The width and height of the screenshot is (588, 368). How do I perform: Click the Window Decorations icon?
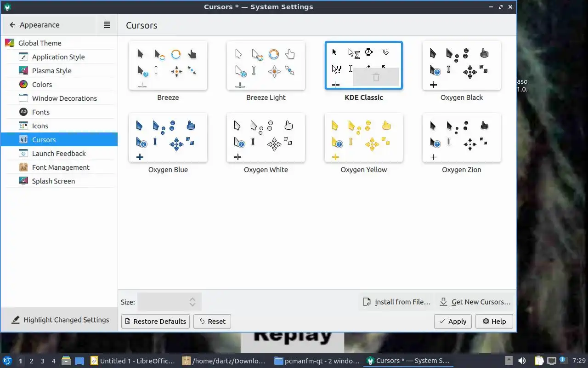[x=23, y=98]
